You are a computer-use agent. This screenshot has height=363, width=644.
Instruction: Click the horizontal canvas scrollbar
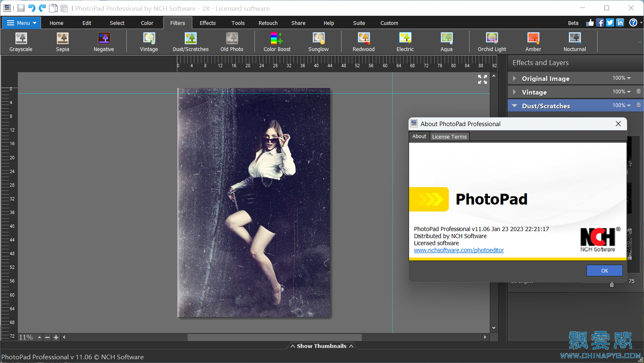pyautogui.click(x=275, y=337)
